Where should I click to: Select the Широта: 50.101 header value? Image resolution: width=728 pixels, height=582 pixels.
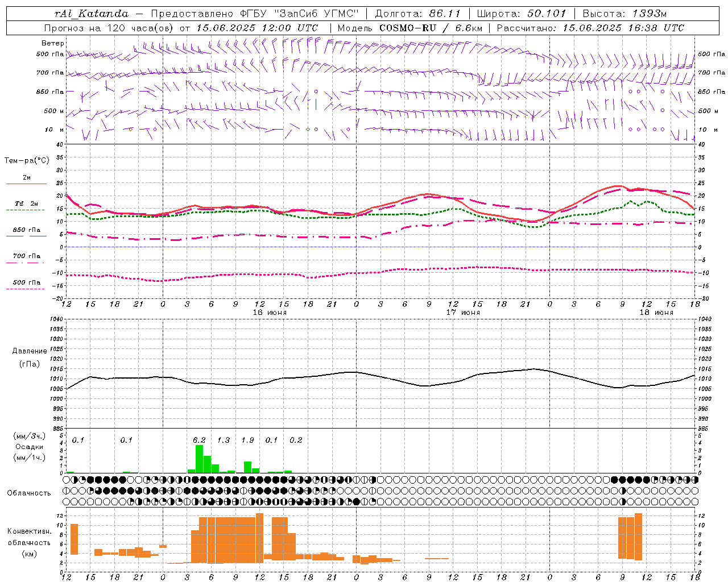pyautogui.click(x=522, y=14)
